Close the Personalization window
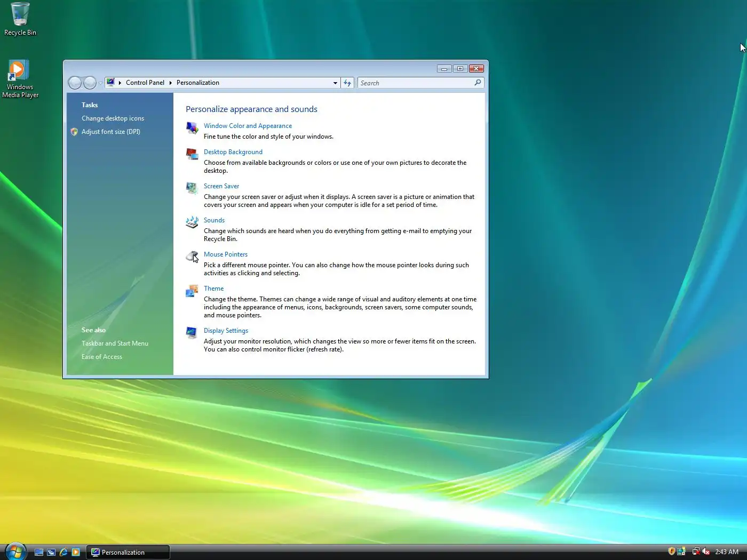Image resolution: width=747 pixels, height=560 pixels. 476,69
